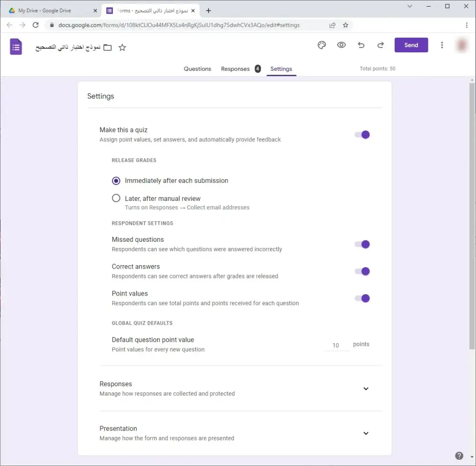The height and width of the screenshot is (466, 476).
Task: Share this page from address bar
Action: point(332,25)
